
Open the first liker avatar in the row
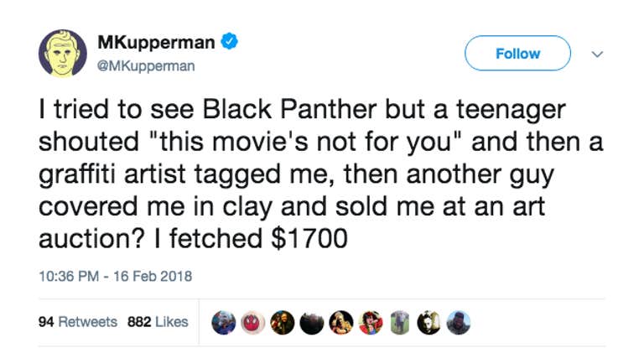click(223, 323)
